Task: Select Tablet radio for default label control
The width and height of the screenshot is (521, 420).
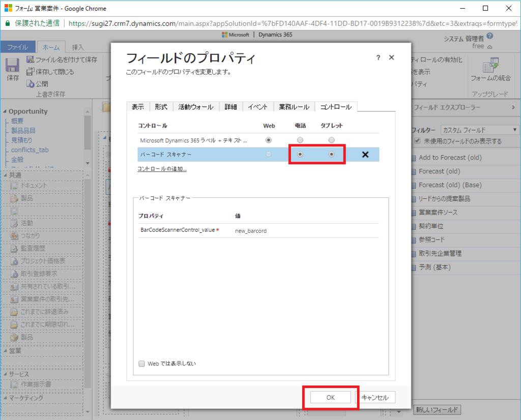Action: coord(331,140)
